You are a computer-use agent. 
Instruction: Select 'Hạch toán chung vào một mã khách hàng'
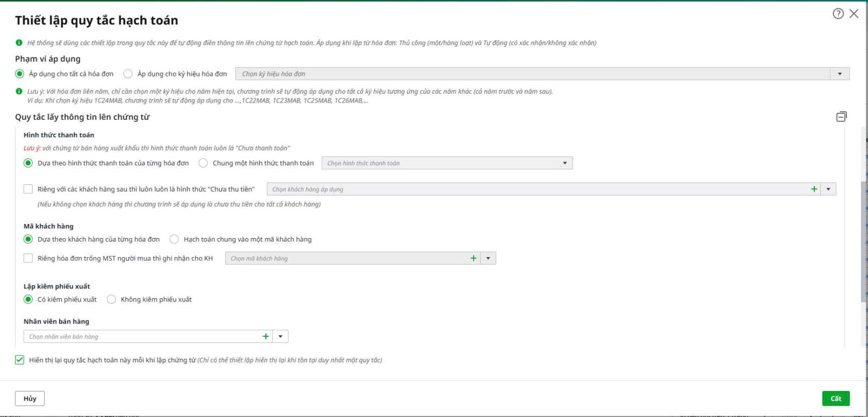(x=174, y=239)
